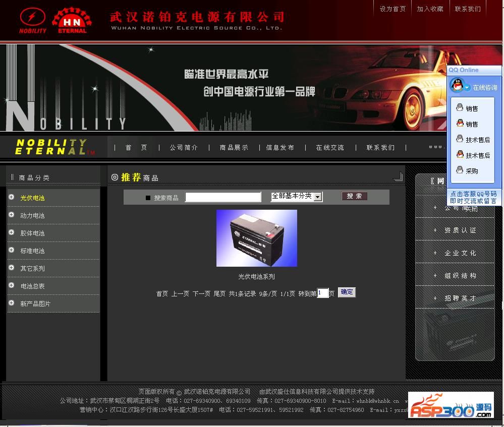Open 资质认证 in right sidebar
504x427 pixels.
460,230
